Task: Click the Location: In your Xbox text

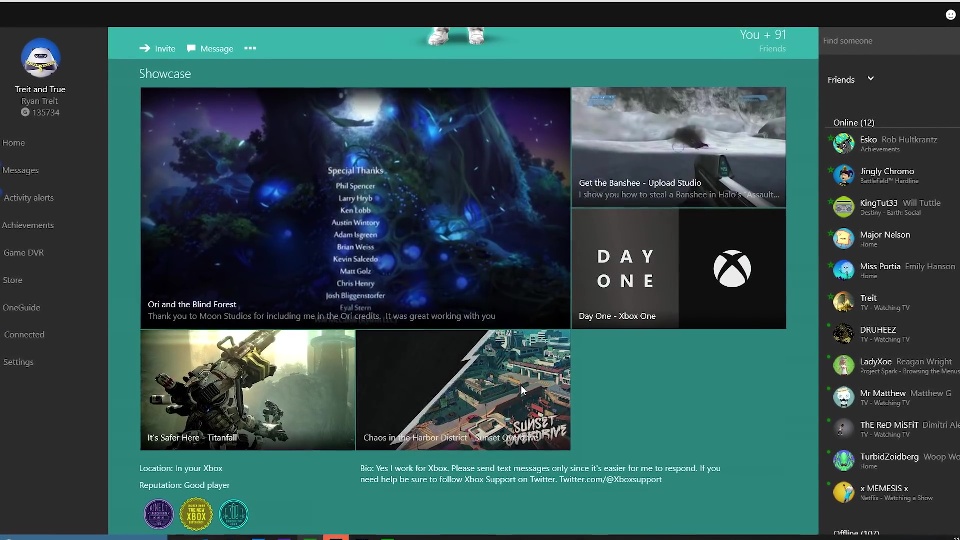Action: coord(181,468)
